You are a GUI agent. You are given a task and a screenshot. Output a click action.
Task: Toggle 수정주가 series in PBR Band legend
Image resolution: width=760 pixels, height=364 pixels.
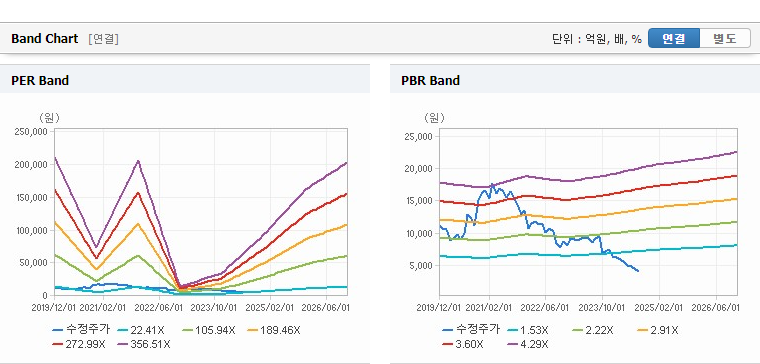click(x=471, y=330)
